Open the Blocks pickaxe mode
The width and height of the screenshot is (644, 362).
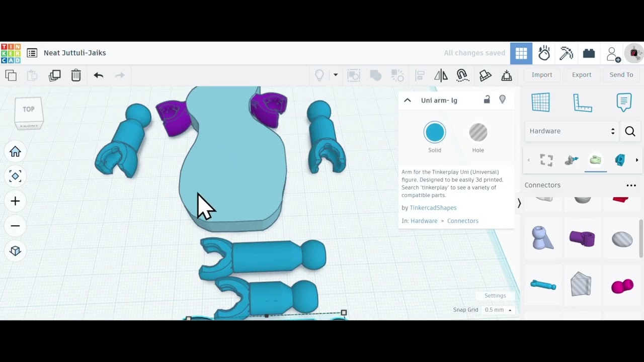pos(567,53)
